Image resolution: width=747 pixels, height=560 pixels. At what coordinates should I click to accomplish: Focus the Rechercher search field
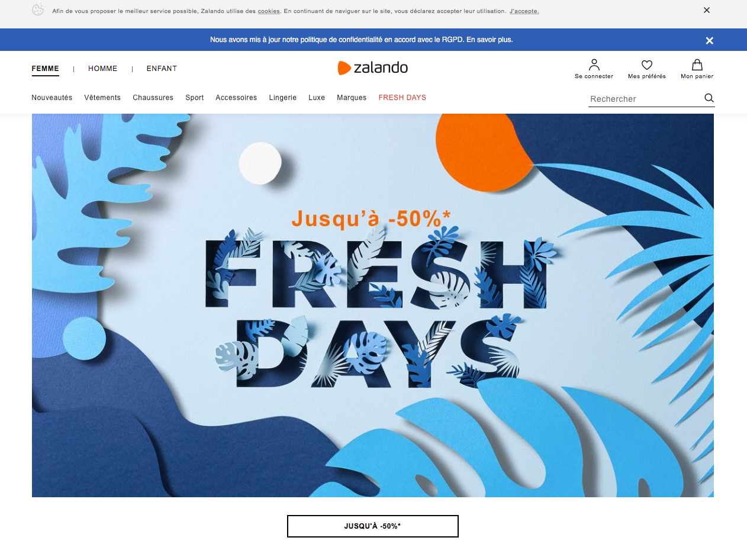coord(645,99)
